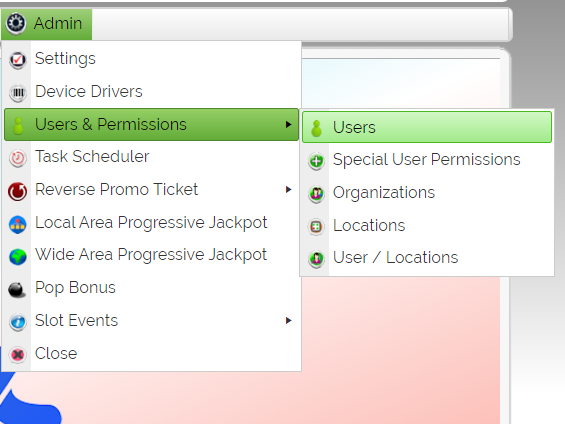Choose the Close menu item
The image size is (565, 424).
151,353
